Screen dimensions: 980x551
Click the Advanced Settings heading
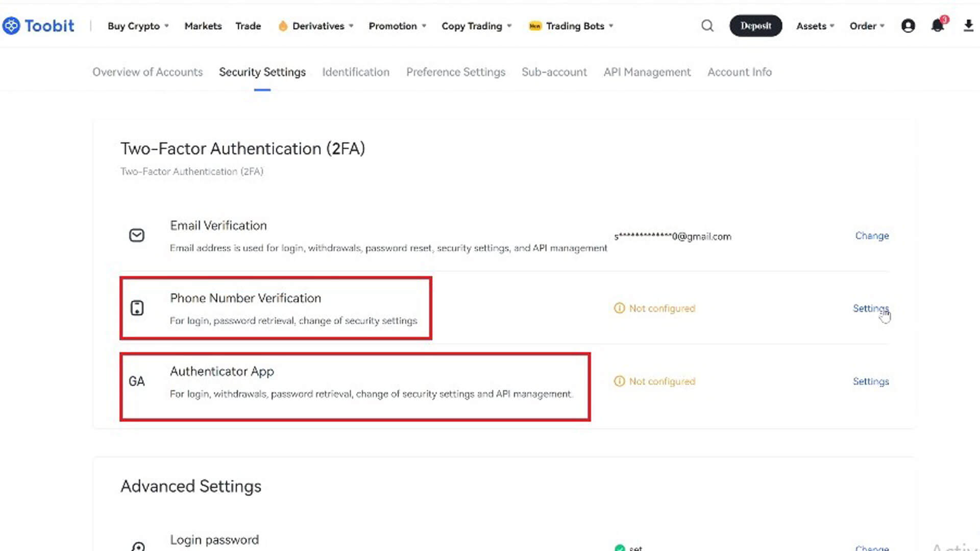pyautogui.click(x=191, y=486)
